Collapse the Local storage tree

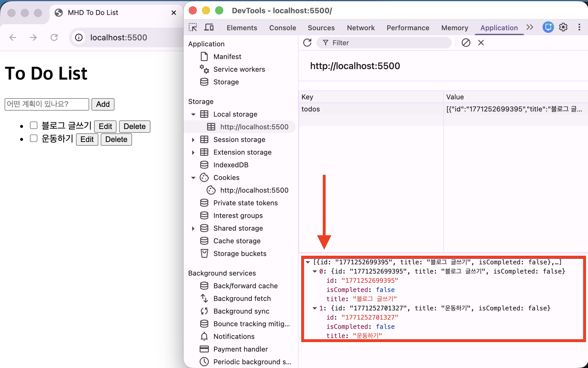tap(193, 114)
